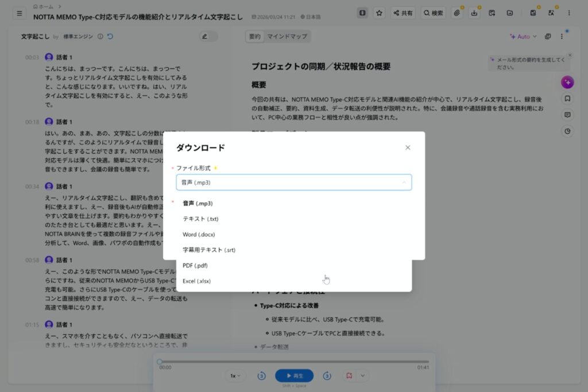Choose Word (.docx) from the format list
This screenshot has width=588, height=392.
point(199,235)
